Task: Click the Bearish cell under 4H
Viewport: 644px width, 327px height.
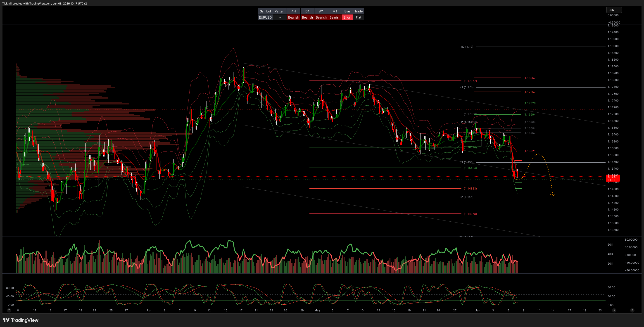Action: [x=294, y=17]
